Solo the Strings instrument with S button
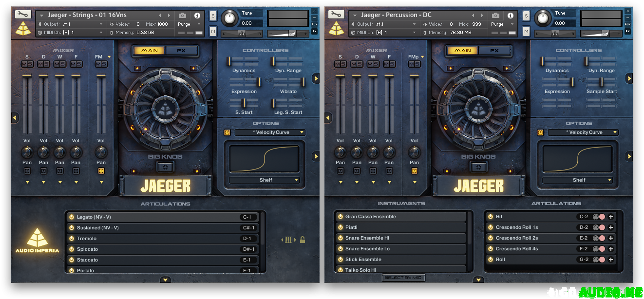The image size is (644, 299). tap(213, 16)
